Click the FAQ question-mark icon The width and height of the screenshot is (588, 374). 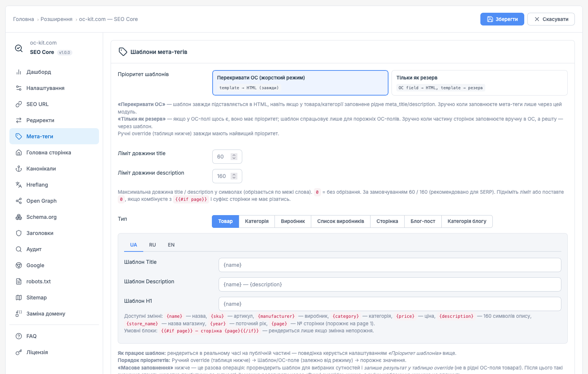(x=19, y=336)
